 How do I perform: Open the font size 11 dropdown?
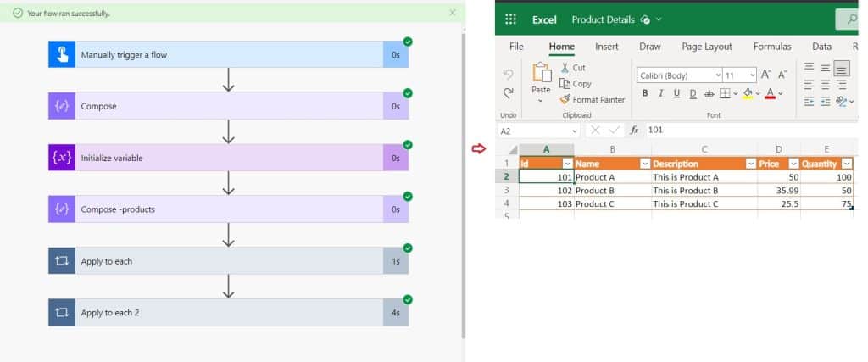(753, 75)
